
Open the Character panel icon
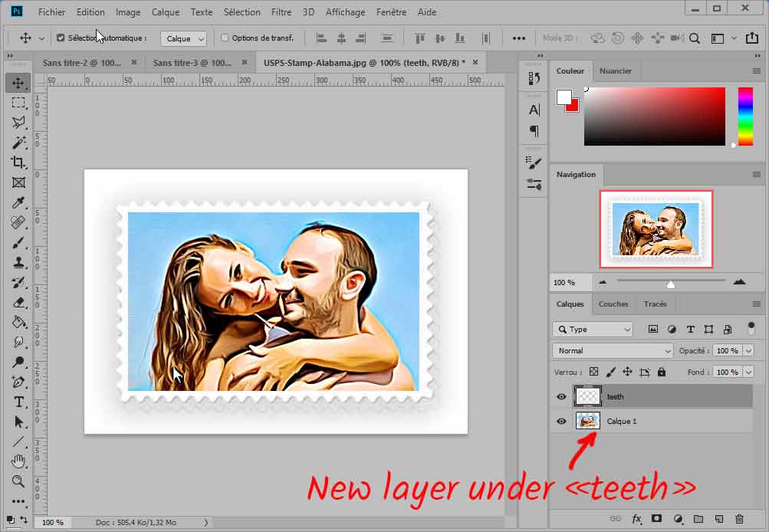[x=534, y=110]
